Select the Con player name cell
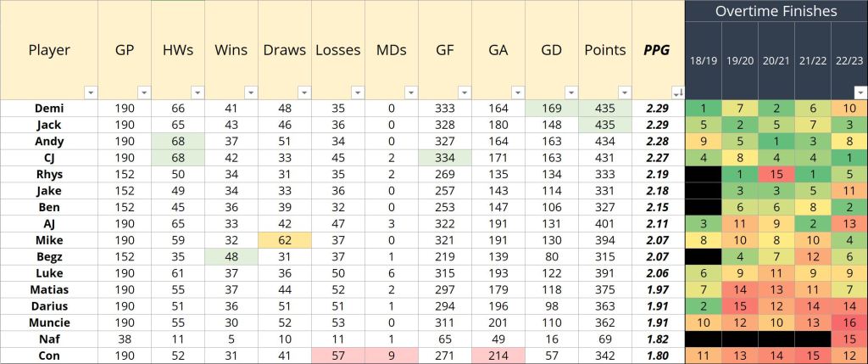Image resolution: width=868 pixels, height=364 pixels. [49, 356]
